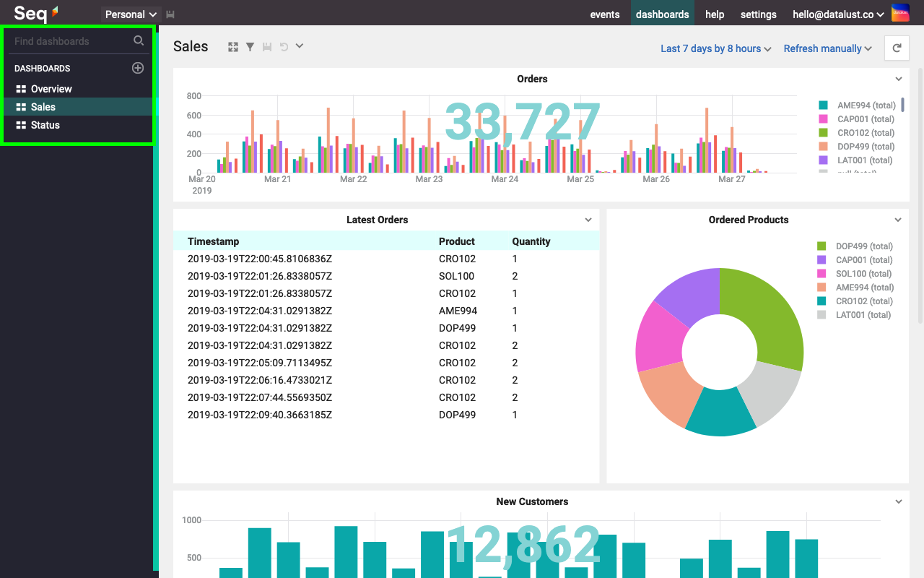Image resolution: width=924 pixels, height=578 pixels.
Task: Select row 2019-03-19T22:06:16.4733021Z
Action: click(x=386, y=380)
